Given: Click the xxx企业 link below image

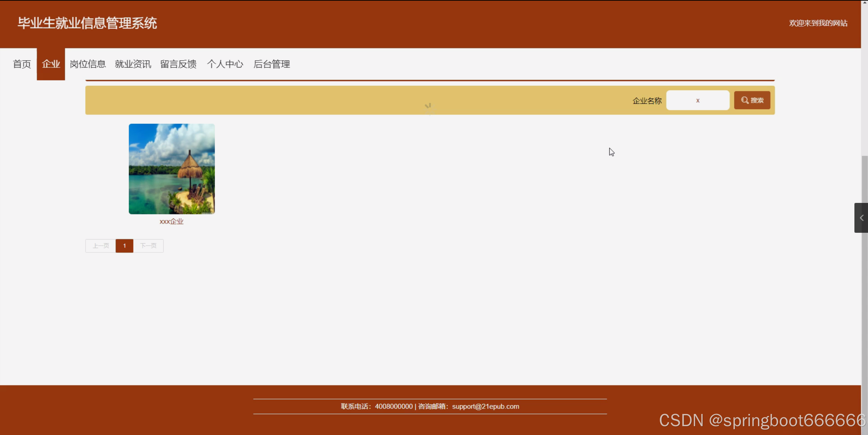Looking at the screenshot, I should (x=171, y=222).
